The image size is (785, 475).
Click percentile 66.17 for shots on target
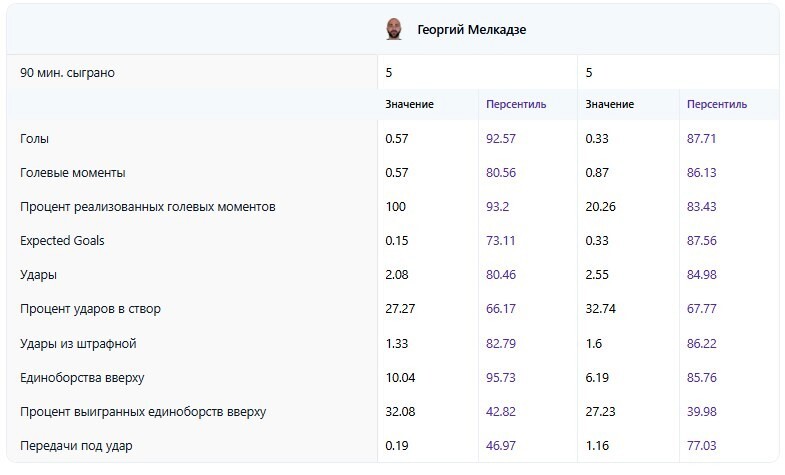tap(501, 309)
